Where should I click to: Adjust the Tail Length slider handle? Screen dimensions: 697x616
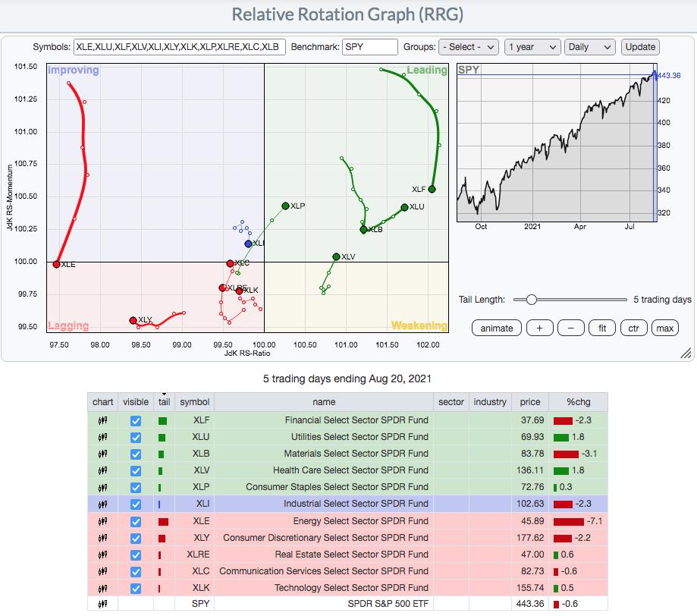click(x=531, y=300)
